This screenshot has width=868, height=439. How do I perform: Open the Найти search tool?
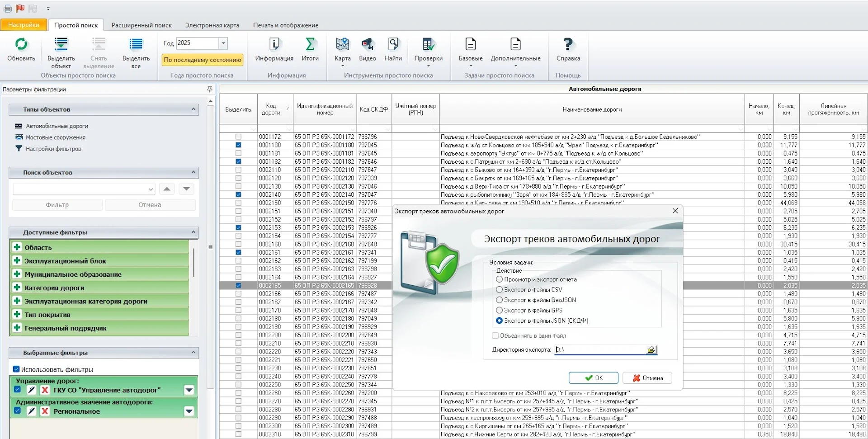(393, 44)
